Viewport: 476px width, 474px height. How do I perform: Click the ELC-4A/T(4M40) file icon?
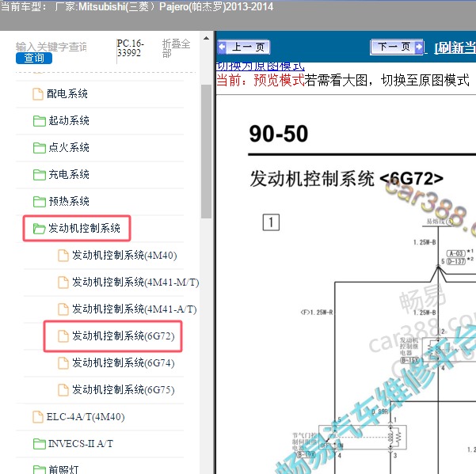click(x=38, y=417)
